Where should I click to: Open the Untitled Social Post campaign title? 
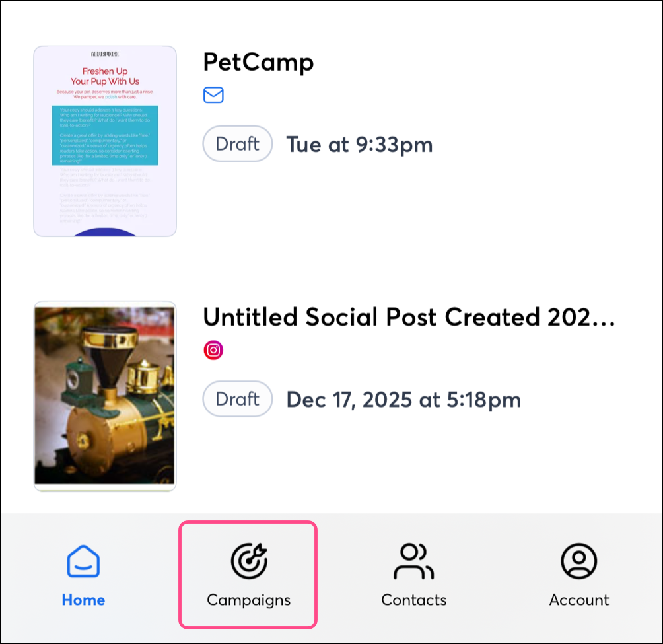click(x=409, y=317)
